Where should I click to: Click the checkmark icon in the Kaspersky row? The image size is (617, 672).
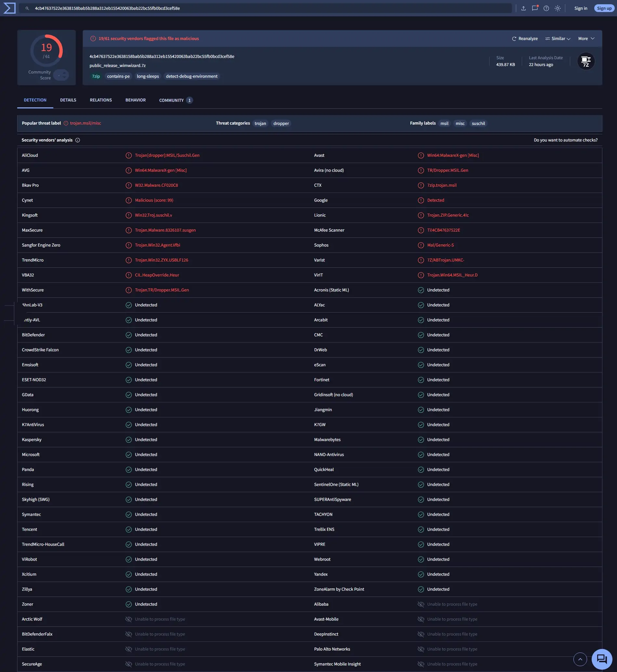(128, 439)
